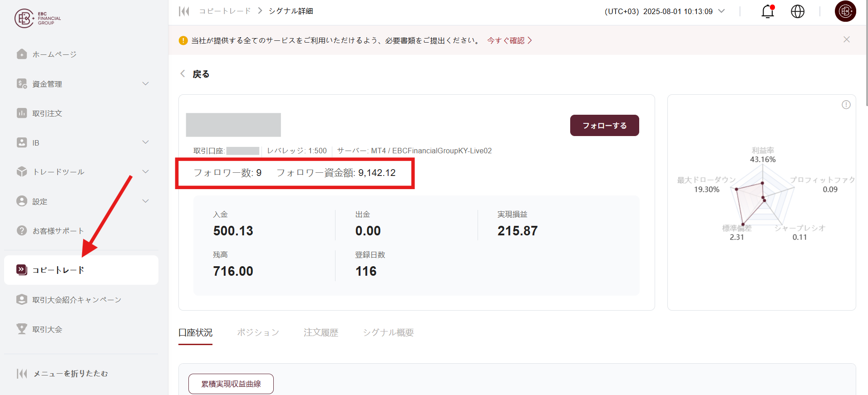
Task: Click the signal profile name placeholder
Action: 233,125
